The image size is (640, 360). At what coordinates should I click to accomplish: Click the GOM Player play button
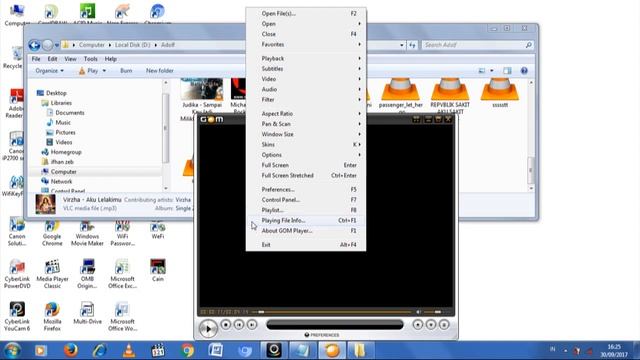tap(208, 328)
